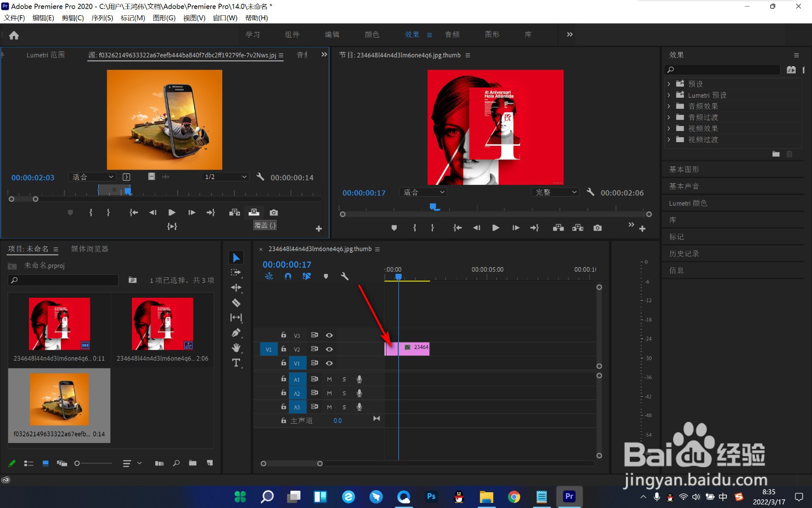Screen dimensions: 812x508
Task: Toggle linked selection in the timeline
Action: [x=307, y=276]
